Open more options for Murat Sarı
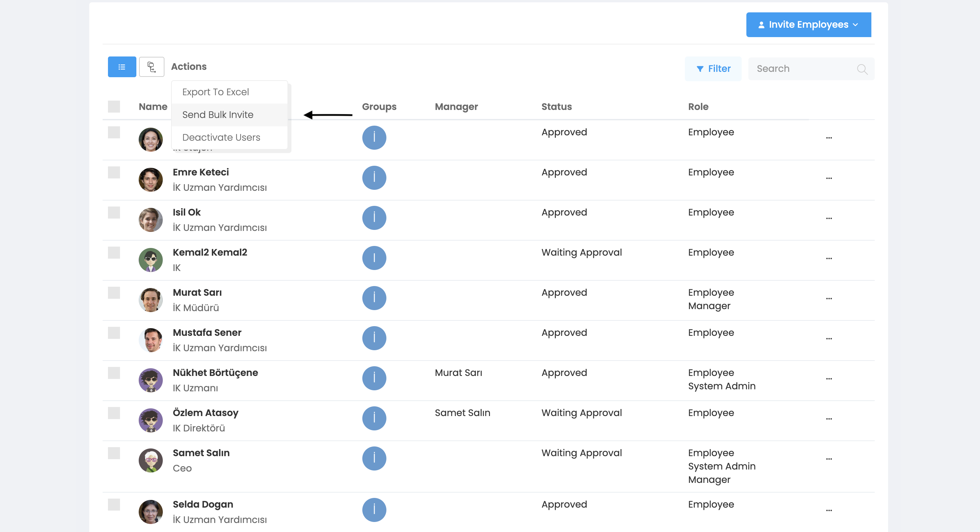The image size is (980, 532). tap(829, 299)
